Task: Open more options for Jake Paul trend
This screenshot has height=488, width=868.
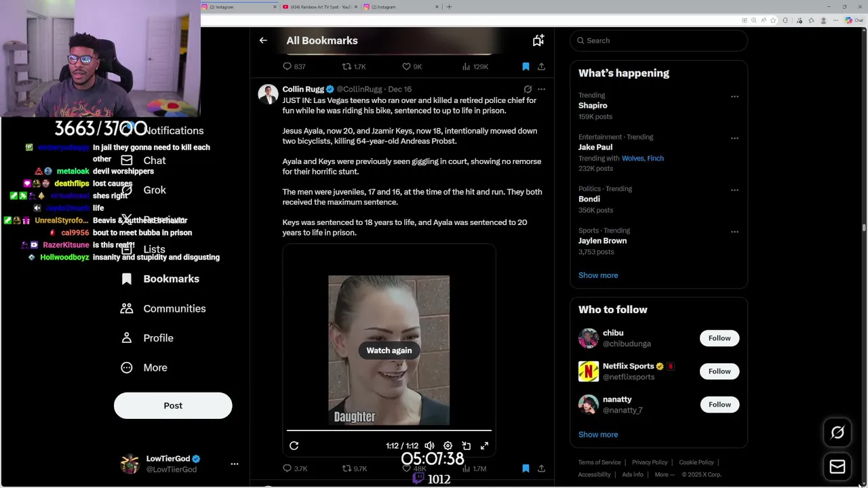Action: point(734,138)
